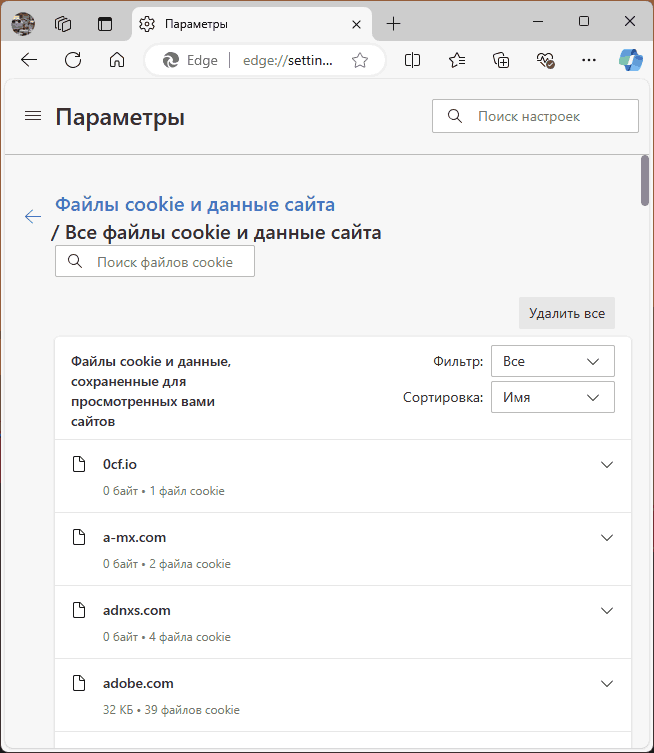Open Browser essentials heart icon
The height and width of the screenshot is (753, 654).
click(545, 60)
